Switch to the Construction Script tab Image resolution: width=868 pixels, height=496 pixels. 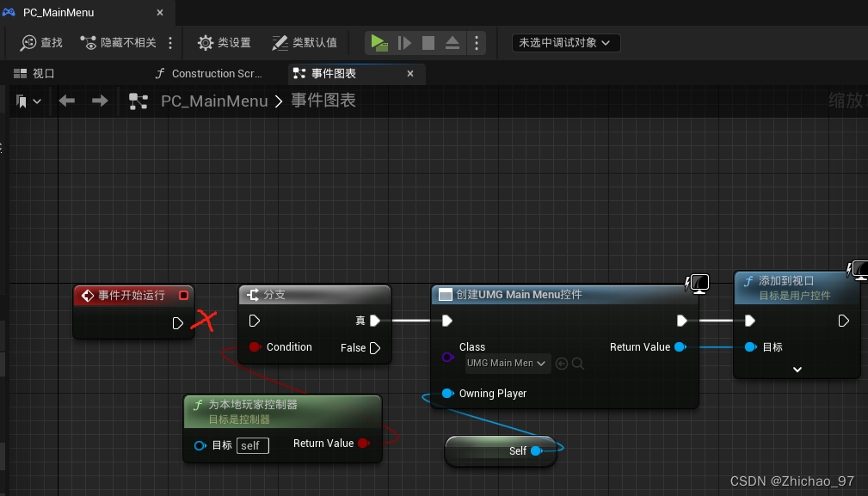point(209,74)
